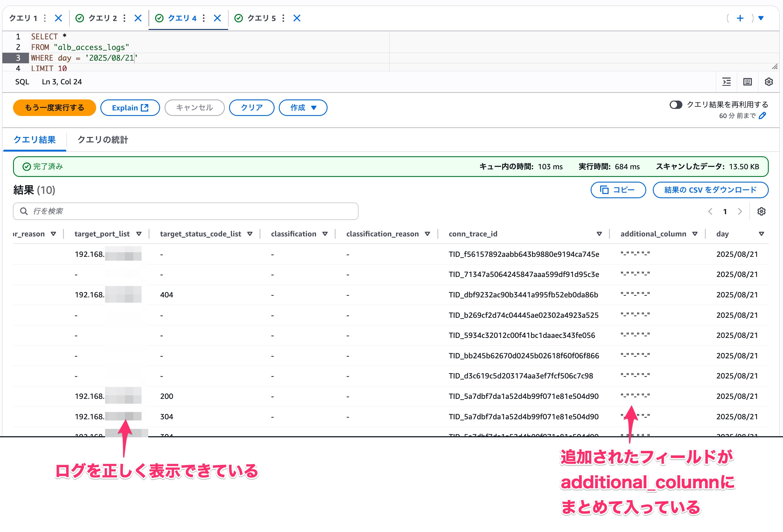Open クエリ 5 tab options menu
This screenshot has height=532, width=783.
tap(283, 18)
